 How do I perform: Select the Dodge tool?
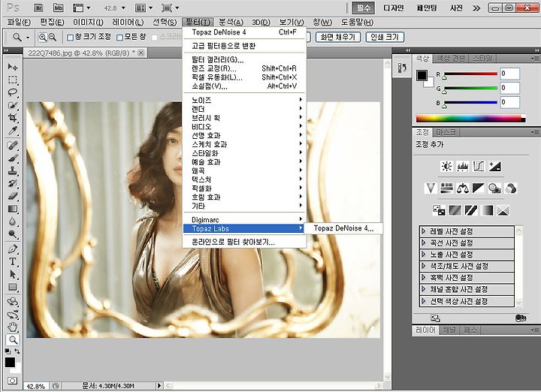[x=13, y=234]
